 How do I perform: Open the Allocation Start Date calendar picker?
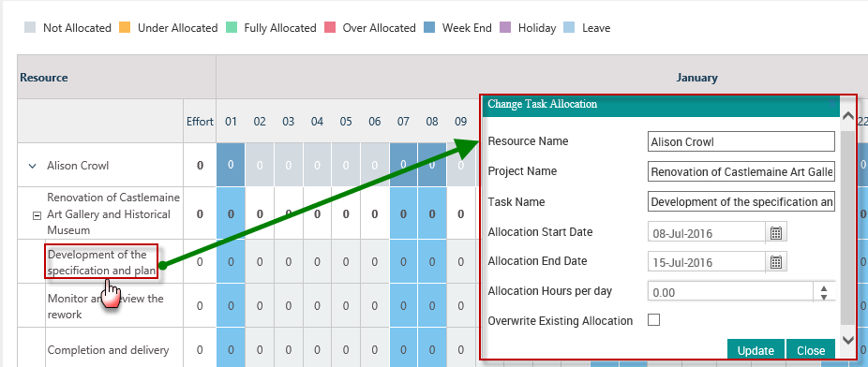coord(776,233)
